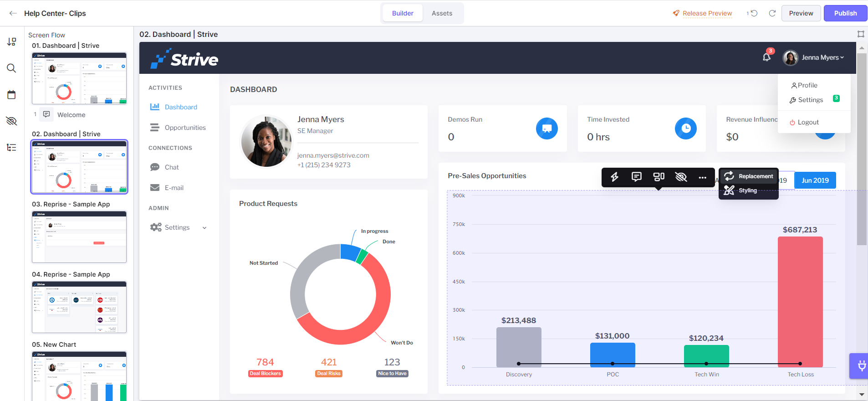Select the 01. Dashboard | Strive thumbnail
868x401 pixels.
pyautogui.click(x=79, y=78)
